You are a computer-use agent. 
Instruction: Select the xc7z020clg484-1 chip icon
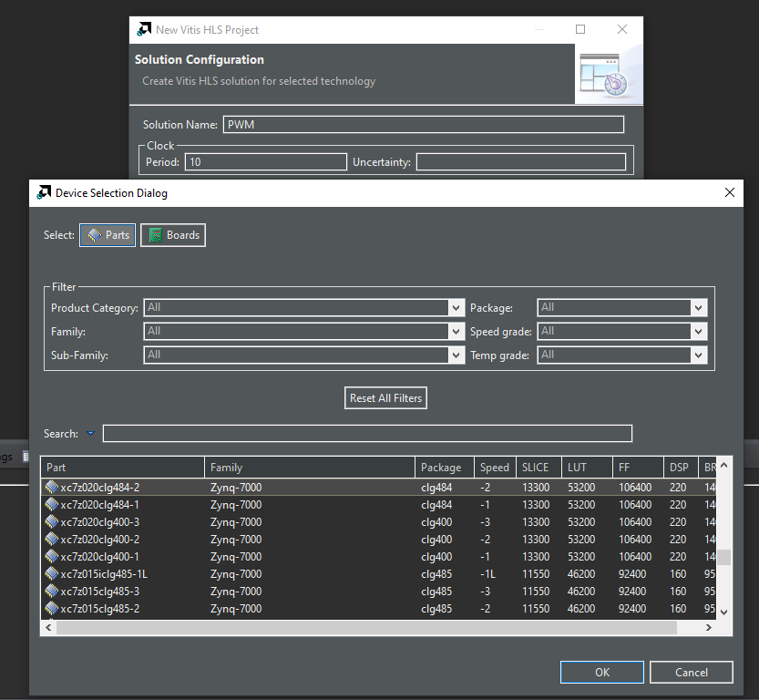coord(51,504)
